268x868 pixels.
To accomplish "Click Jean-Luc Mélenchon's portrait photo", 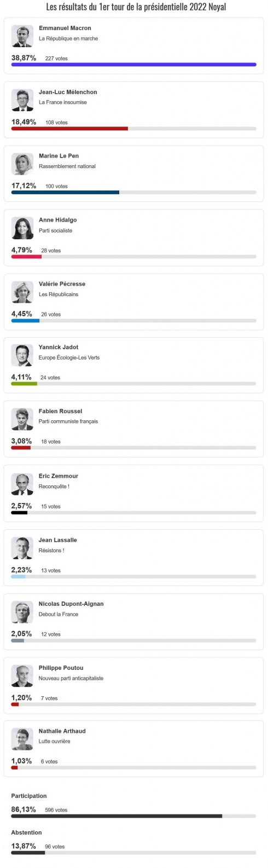I will [22, 100].
